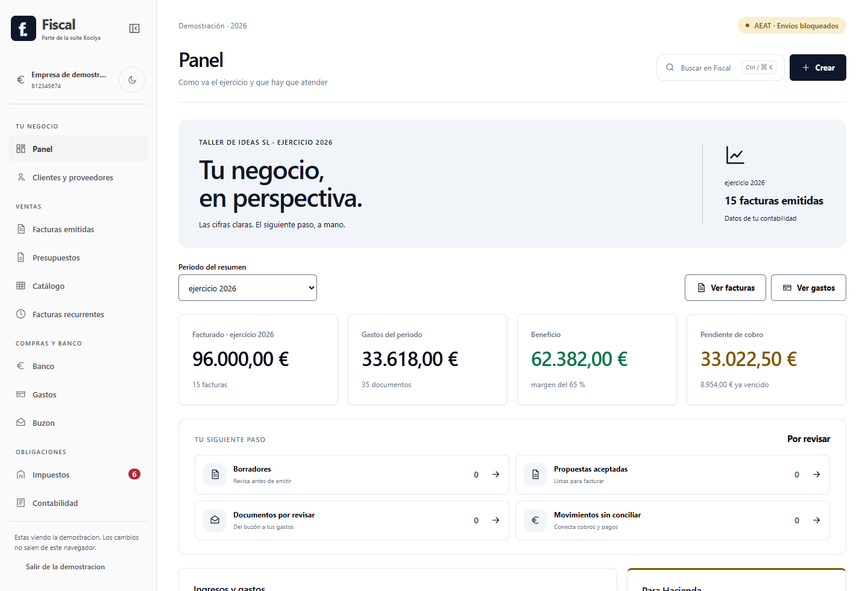Click the Documentos por revisar inbox icon

tap(215, 520)
